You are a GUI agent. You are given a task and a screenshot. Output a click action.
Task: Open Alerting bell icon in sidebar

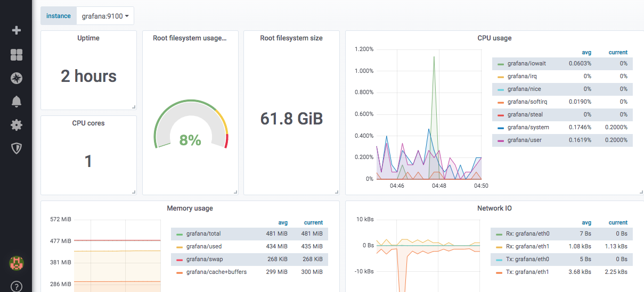(17, 102)
